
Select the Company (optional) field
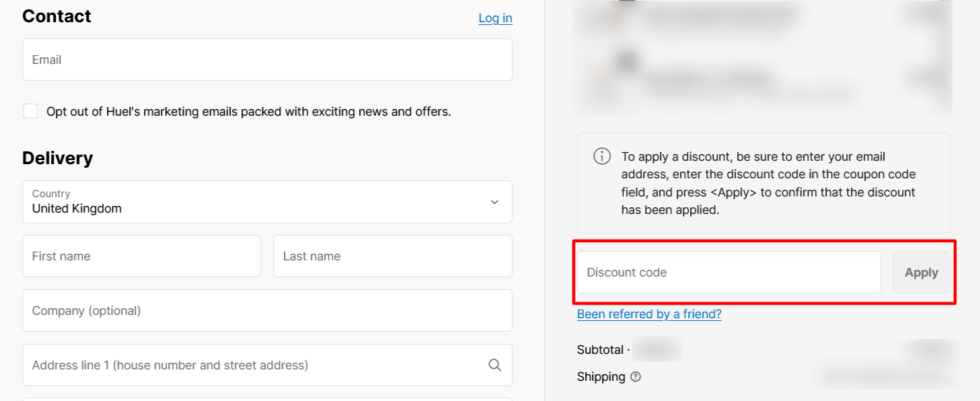click(x=267, y=311)
